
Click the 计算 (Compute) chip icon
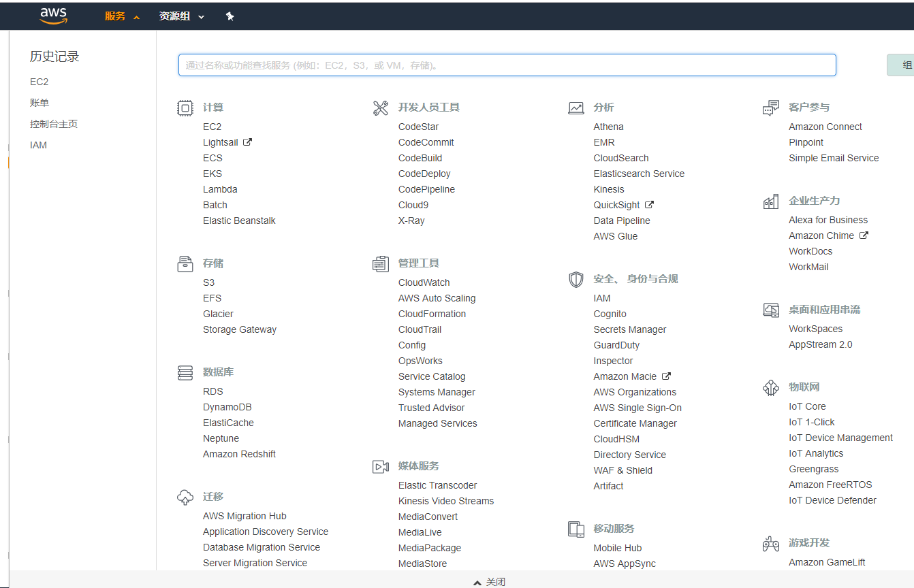(185, 108)
